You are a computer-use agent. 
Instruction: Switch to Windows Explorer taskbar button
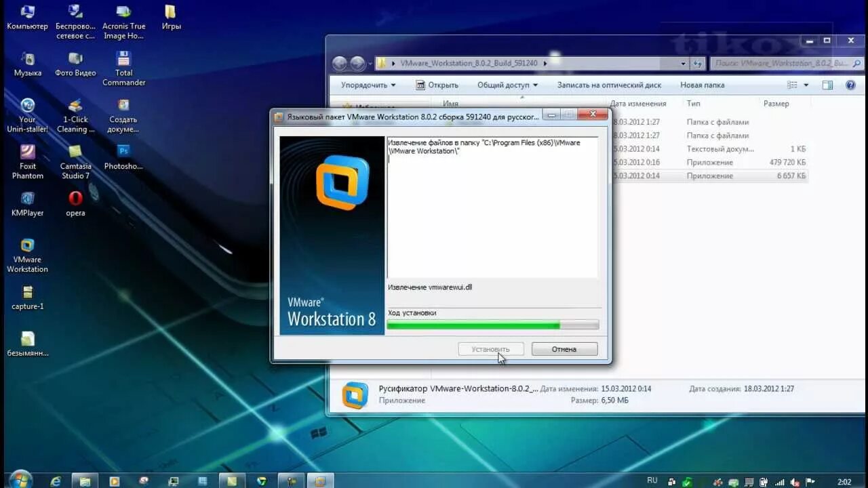pyautogui.click(x=85, y=481)
